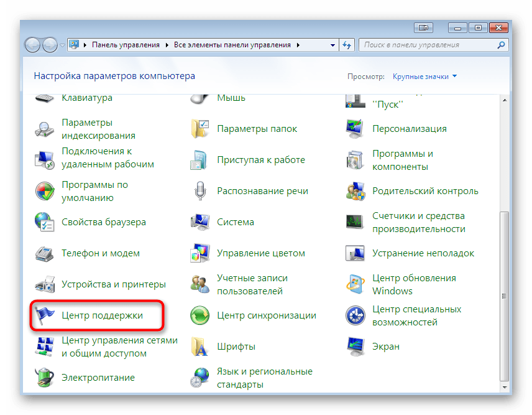
Task: Click the Ease of Access Center icon (Центр специальных возможностей)
Action: [x=355, y=315]
